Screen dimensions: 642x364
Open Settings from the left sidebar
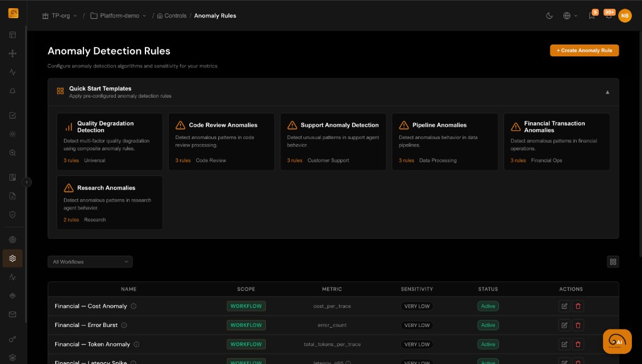[x=12, y=258]
